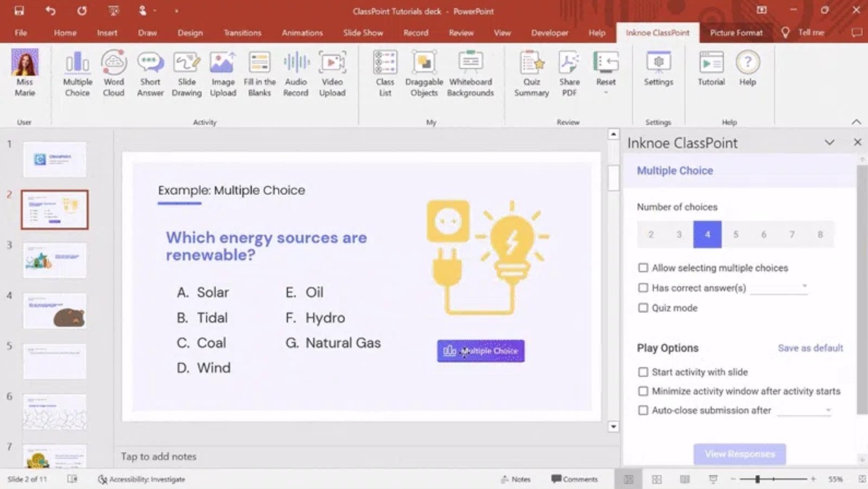Image resolution: width=868 pixels, height=489 pixels.
Task: Enable Allow selecting multiple choices
Action: [643, 268]
